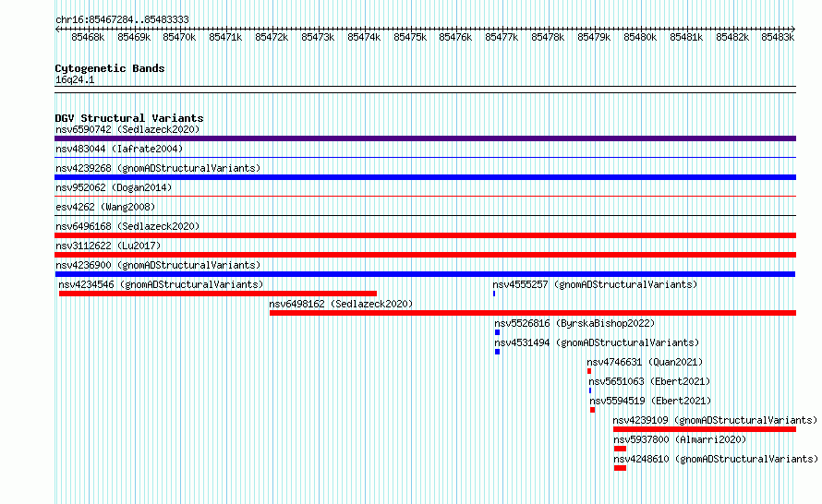The image size is (822, 504).
Task: Open nsv4234546 (gnomADStructuralVariants) label
Action: click(x=161, y=284)
